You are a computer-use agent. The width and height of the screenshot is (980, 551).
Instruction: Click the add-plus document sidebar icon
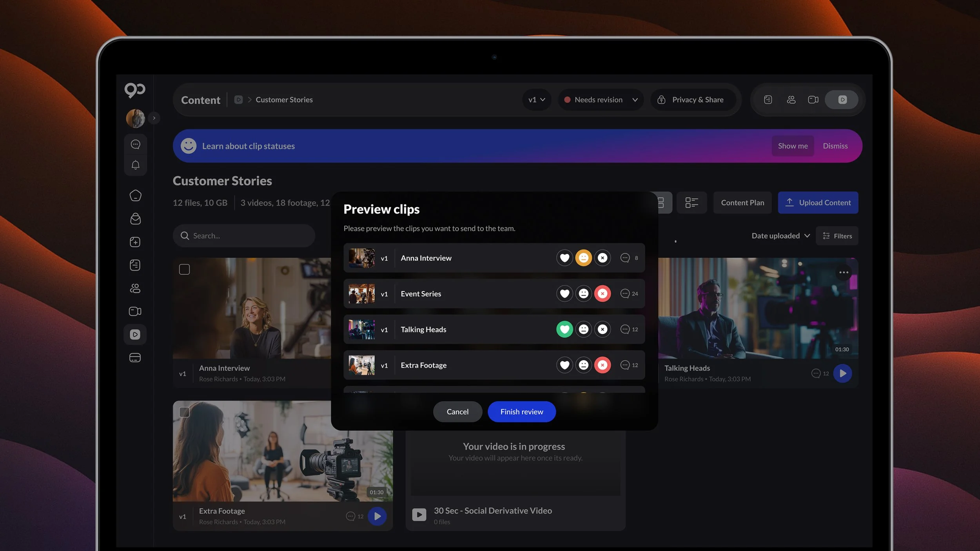135,242
